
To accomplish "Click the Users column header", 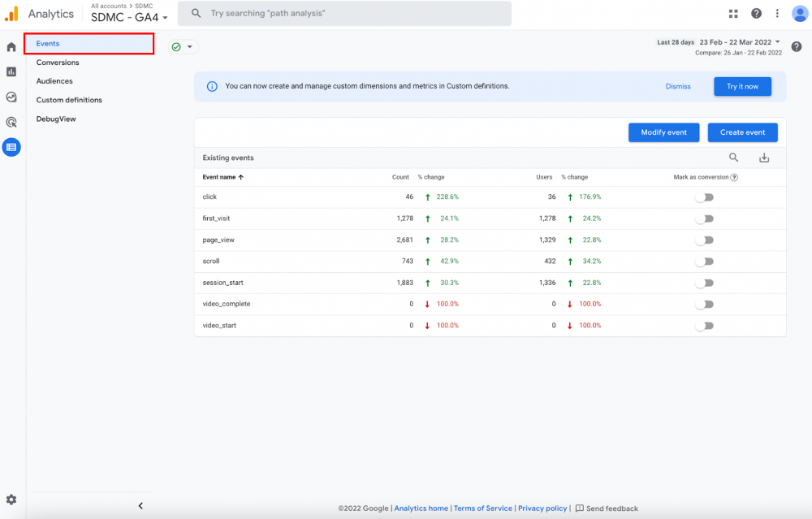I will pyautogui.click(x=544, y=177).
